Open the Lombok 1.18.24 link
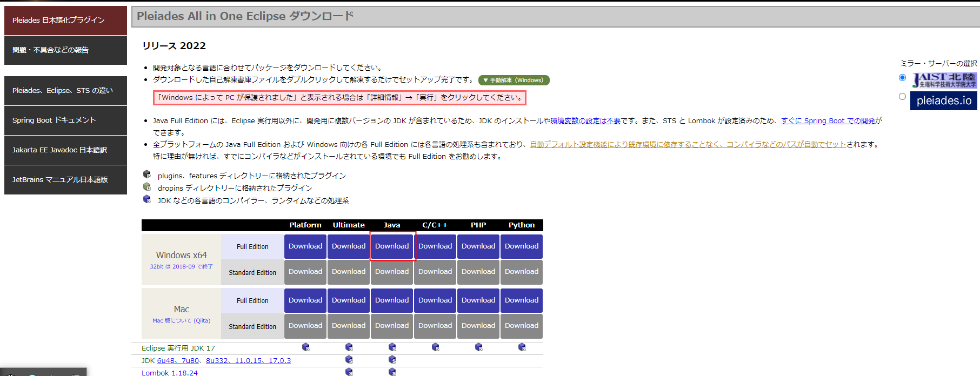The width and height of the screenshot is (980, 376). pos(170,373)
